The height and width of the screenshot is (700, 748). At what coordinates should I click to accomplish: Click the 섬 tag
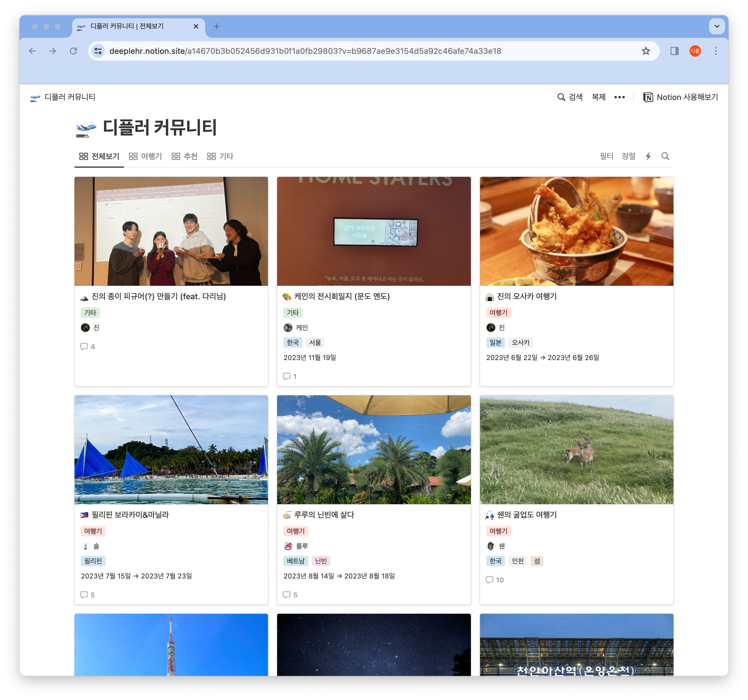tap(537, 561)
